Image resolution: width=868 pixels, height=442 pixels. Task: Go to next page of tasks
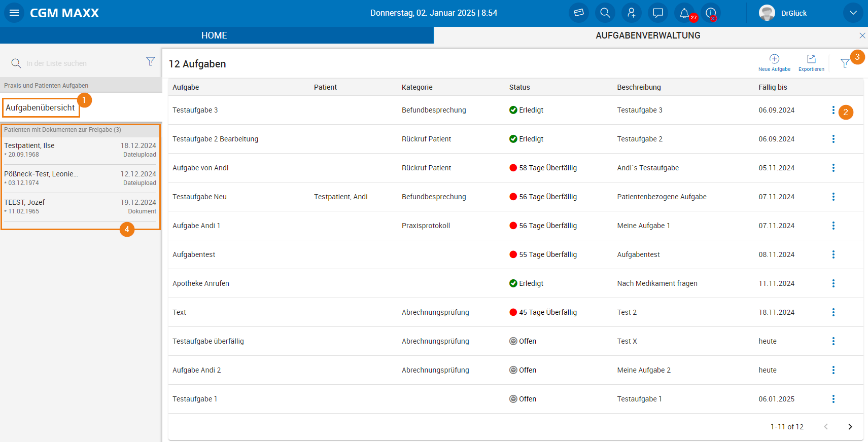pyautogui.click(x=850, y=427)
